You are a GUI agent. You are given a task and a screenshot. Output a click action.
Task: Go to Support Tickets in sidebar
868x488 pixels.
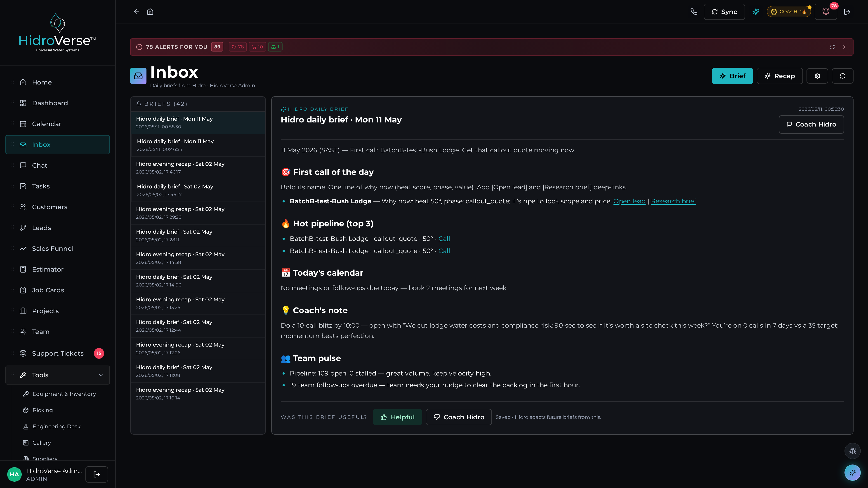click(x=58, y=353)
